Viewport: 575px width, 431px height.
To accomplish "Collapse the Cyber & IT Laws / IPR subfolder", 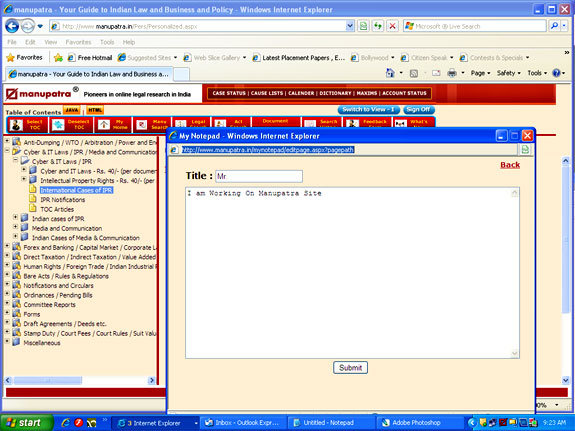I will 15,160.
